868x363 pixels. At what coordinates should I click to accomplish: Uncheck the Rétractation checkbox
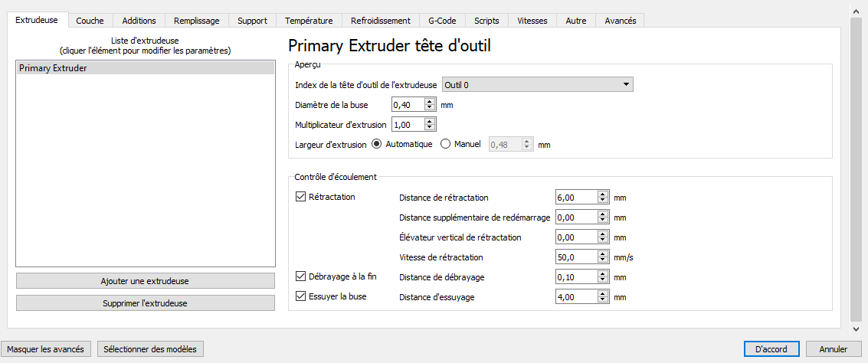pyautogui.click(x=301, y=197)
